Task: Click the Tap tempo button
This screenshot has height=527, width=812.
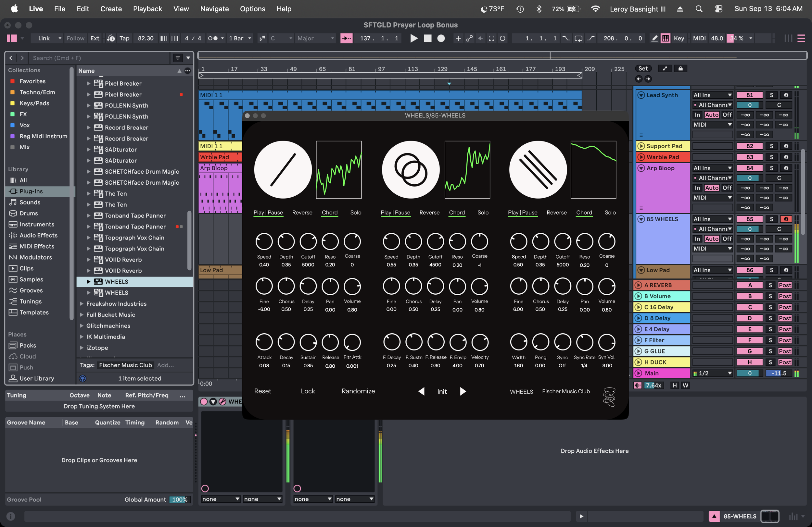Action: point(124,39)
